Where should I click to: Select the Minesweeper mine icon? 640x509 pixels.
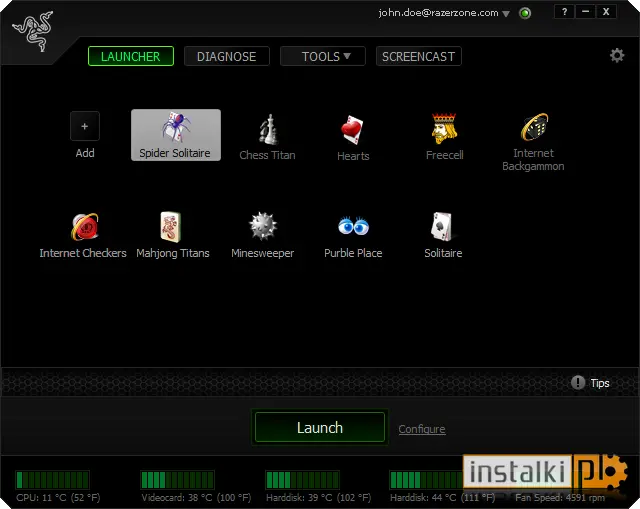pyautogui.click(x=263, y=226)
